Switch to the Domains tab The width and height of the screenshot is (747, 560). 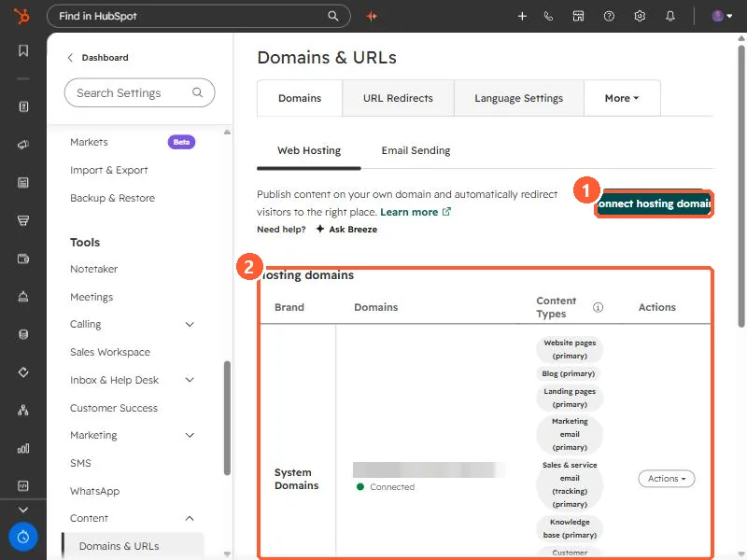tap(300, 98)
